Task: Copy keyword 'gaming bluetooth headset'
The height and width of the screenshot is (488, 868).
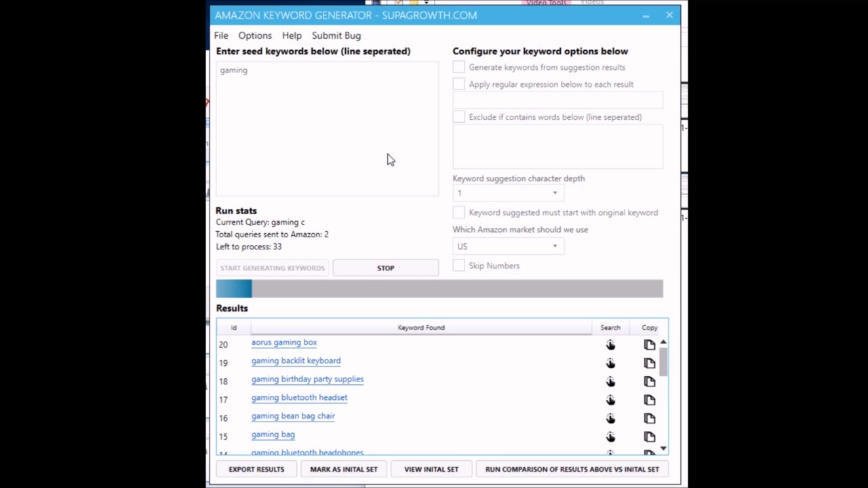Action: click(650, 400)
